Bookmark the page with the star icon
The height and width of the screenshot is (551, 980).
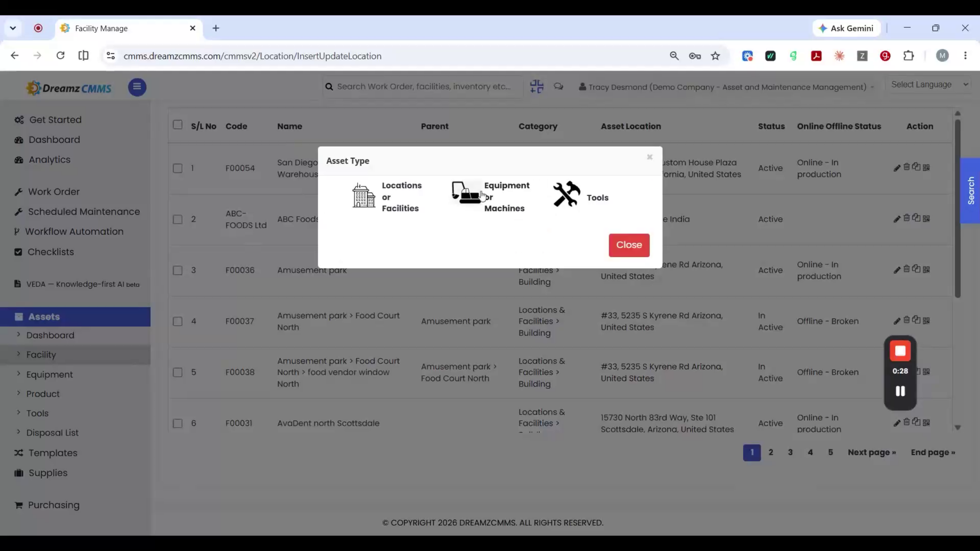pyautogui.click(x=715, y=56)
